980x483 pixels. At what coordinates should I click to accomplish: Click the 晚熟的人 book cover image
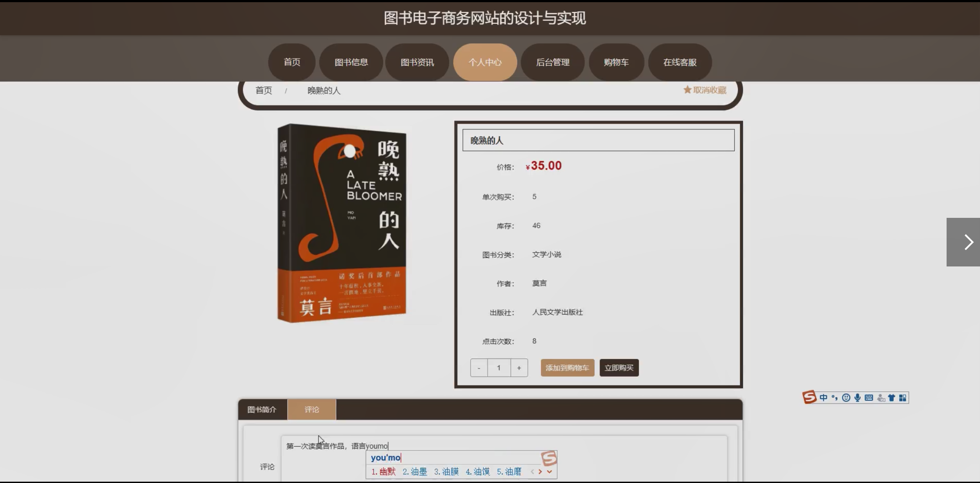click(x=342, y=223)
